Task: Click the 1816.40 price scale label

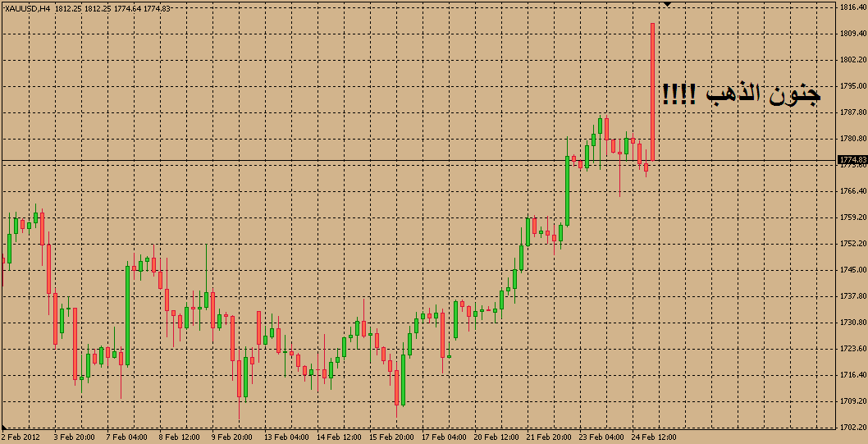Action: coord(853,7)
